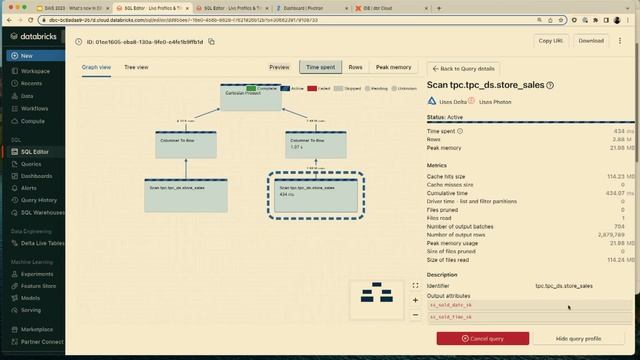Switch to the Graph view tab
The image size is (640, 360).
(96, 67)
